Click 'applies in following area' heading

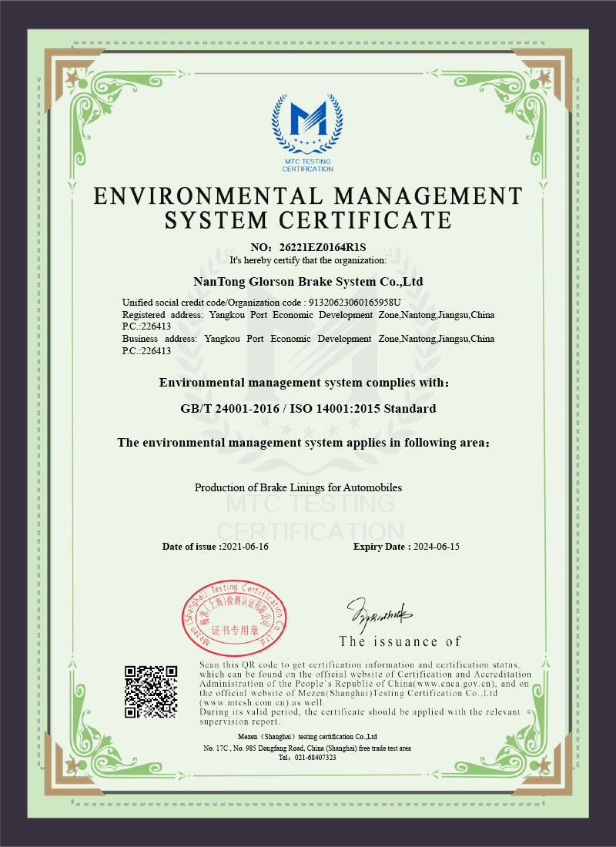pos(303,443)
